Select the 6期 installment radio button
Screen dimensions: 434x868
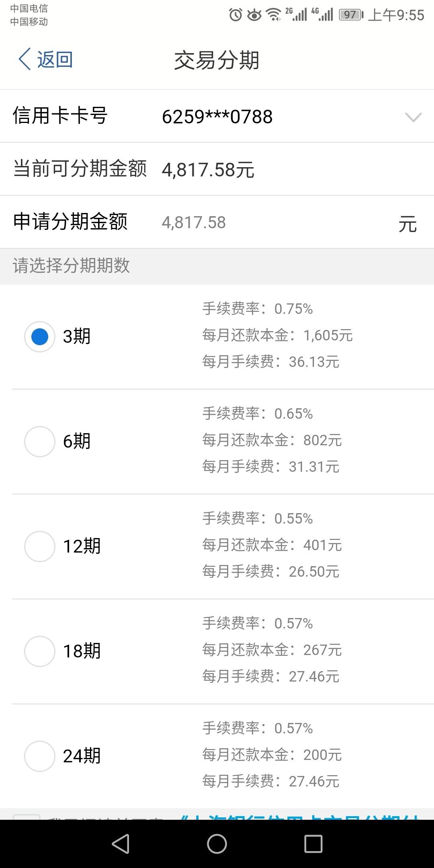40,442
